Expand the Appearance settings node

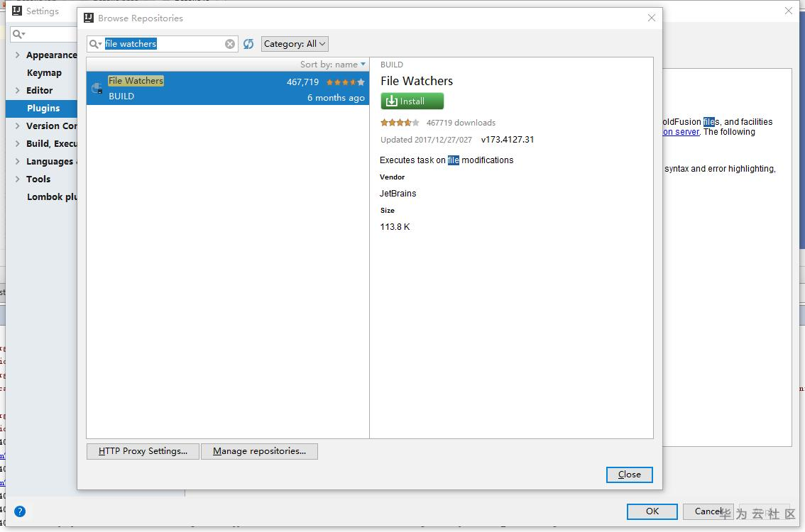pos(18,55)
